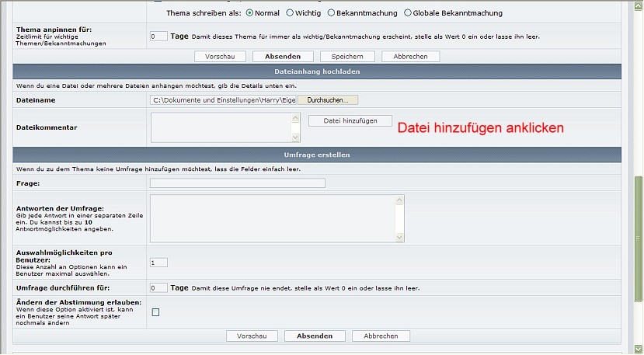Select the Globale Bekanntmachung radio button

pos(409,13)
